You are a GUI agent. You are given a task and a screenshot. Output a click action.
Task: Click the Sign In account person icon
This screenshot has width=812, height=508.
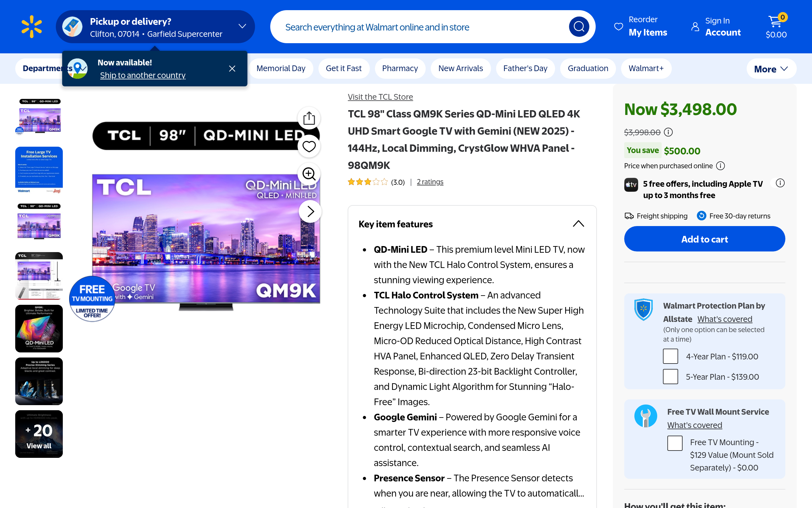[695, 27]
